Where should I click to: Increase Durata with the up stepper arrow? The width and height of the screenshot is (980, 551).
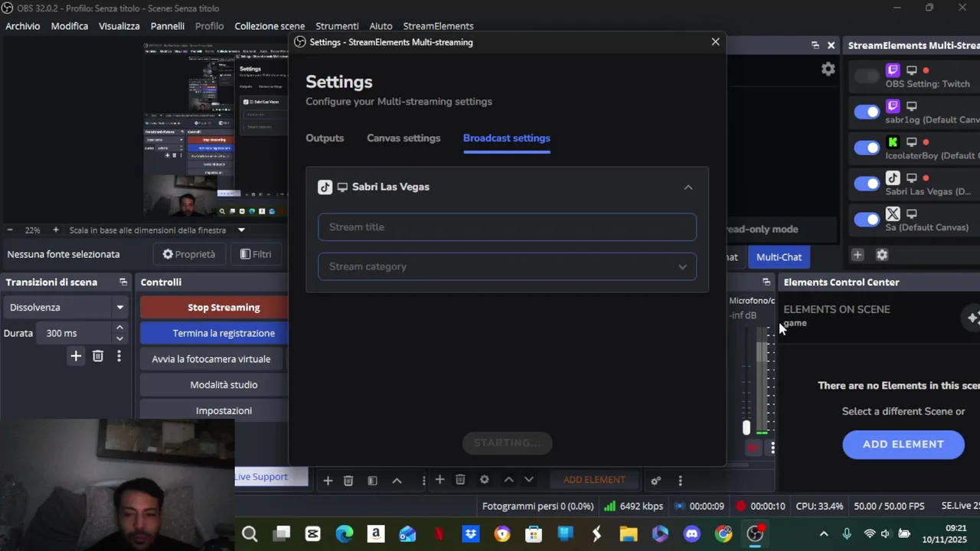click(x=119, y=328)
